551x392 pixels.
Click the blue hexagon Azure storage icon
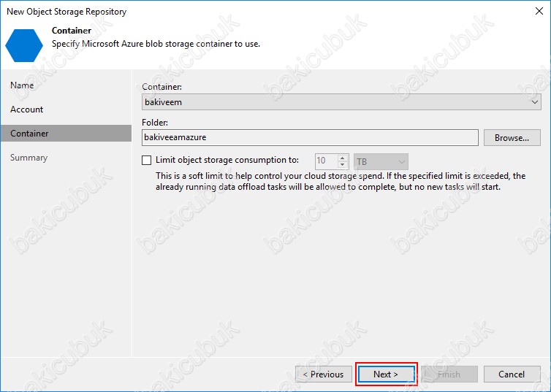click(24, 45)
